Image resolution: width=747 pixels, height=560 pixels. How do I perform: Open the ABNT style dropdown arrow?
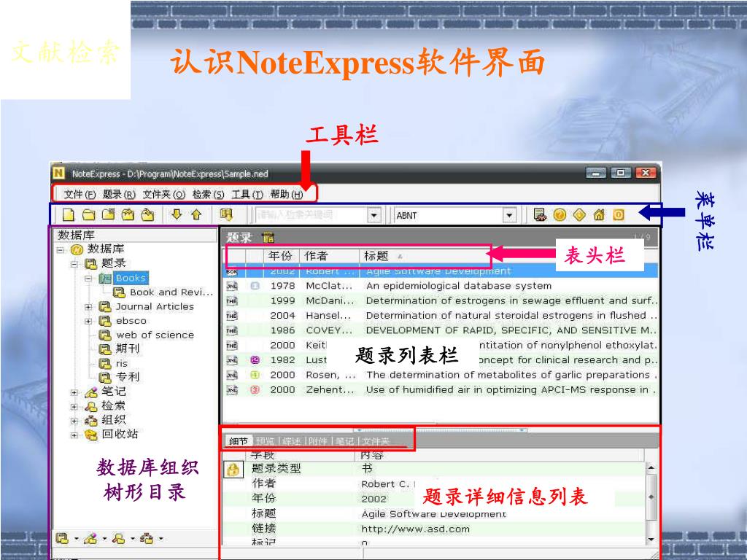point(509,215)
